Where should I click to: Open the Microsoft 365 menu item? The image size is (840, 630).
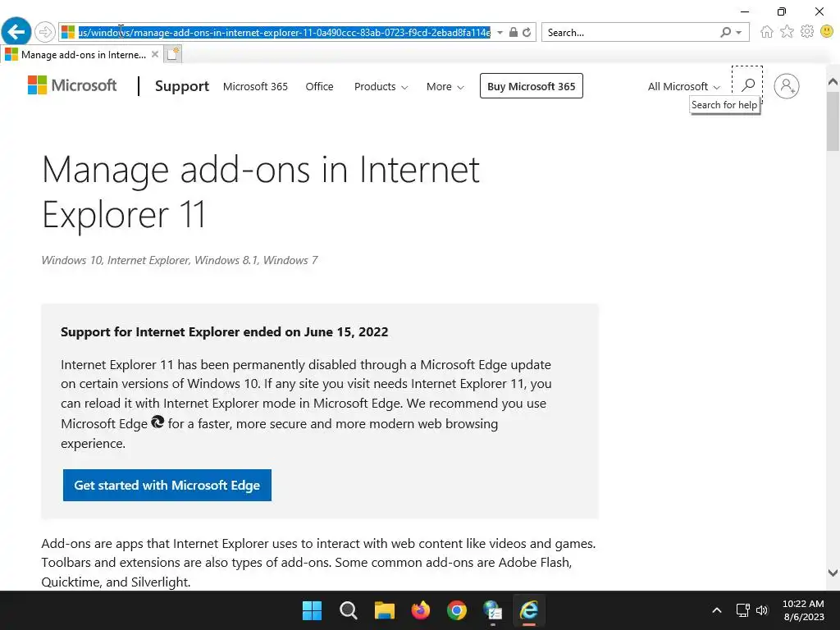tap(255, 87)
